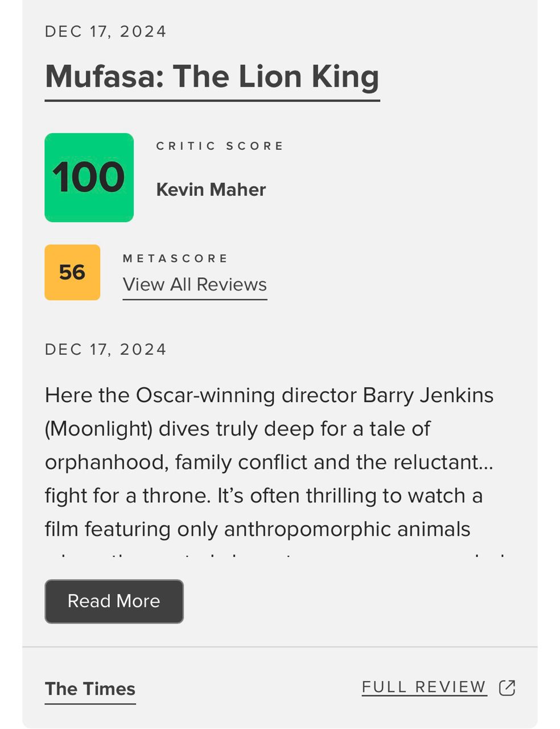Click "(Moonlight)" in the review text

[98, 428]
